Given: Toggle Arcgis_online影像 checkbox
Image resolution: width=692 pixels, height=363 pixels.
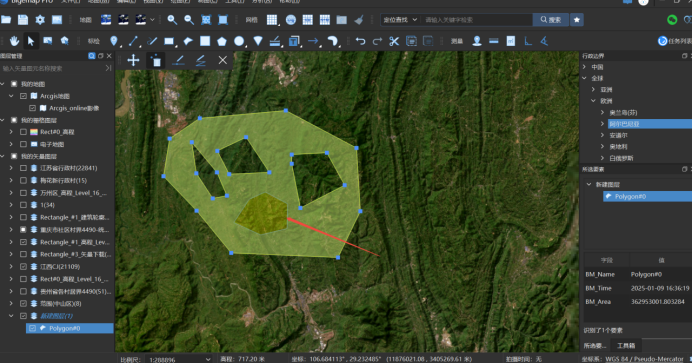Looking at the screenshot, I should click(32, 108).
